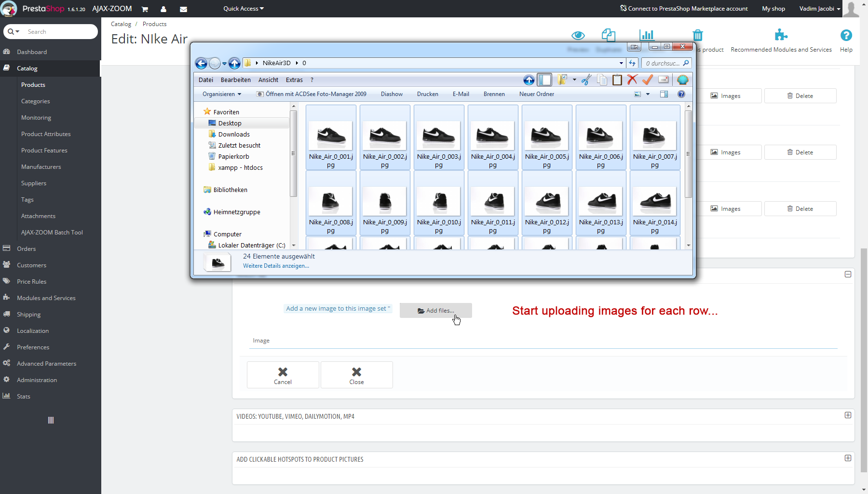Image resolution: width=868 pixels, height=494 pixels.
Task: Go up one folder using arrow beside address bar
Action: click(x=234, y=63)
